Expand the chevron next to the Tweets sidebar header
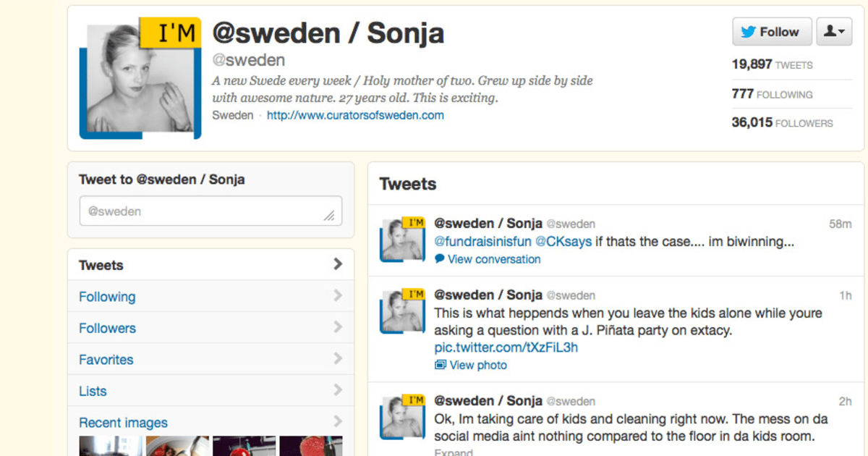The image size is (868, 456). coord(339,265)
